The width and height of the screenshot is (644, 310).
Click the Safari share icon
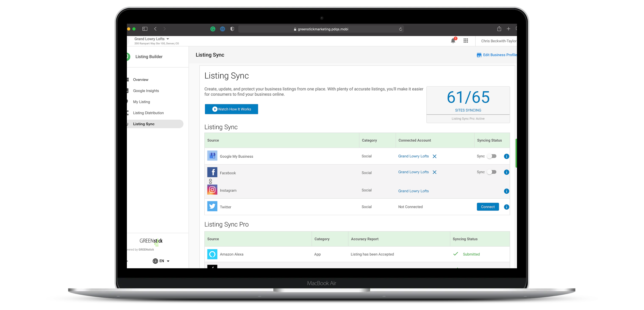(x=499, y=29)
